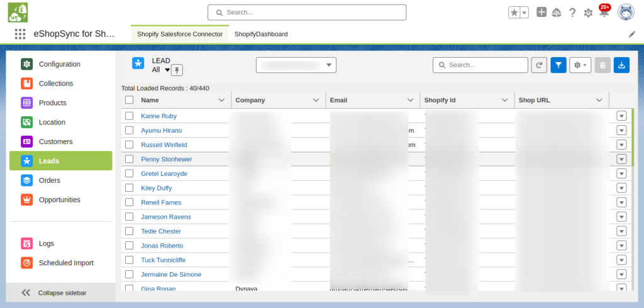
Task: Select Leads in the sidebar
Action: [61, 160]
